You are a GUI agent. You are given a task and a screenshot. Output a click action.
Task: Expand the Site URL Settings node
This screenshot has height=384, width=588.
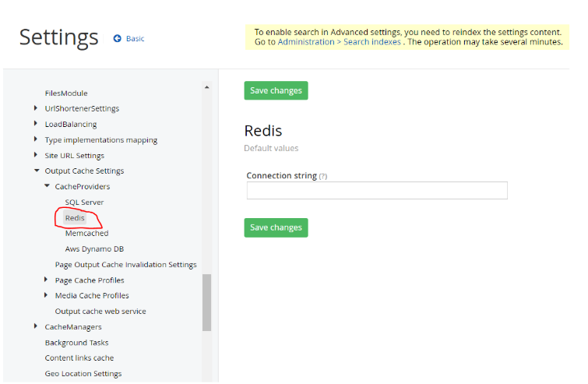pyautogui.click(x=36, y=154)
